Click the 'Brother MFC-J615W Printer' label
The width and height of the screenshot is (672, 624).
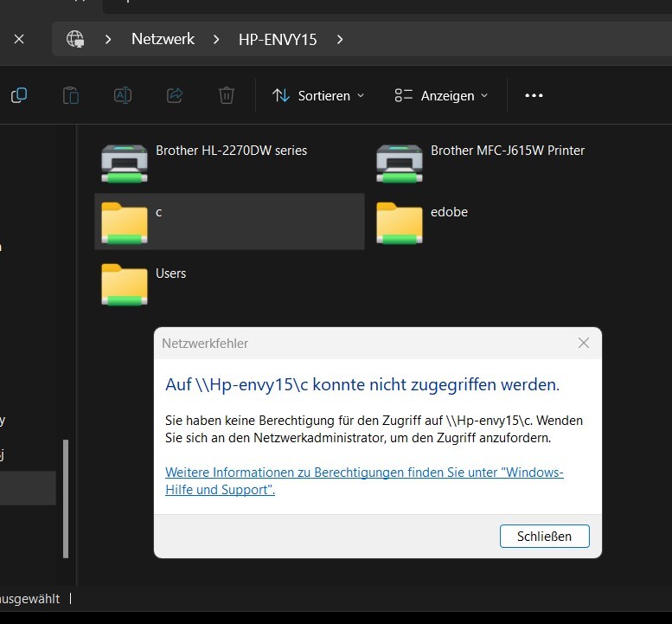point(508,151)
